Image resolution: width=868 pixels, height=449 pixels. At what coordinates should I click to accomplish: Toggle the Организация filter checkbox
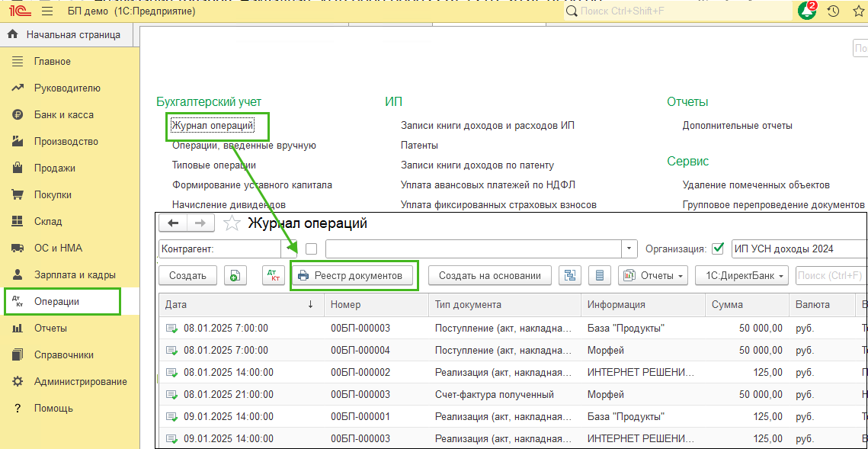pyautogui.click(x=717, y=249)
